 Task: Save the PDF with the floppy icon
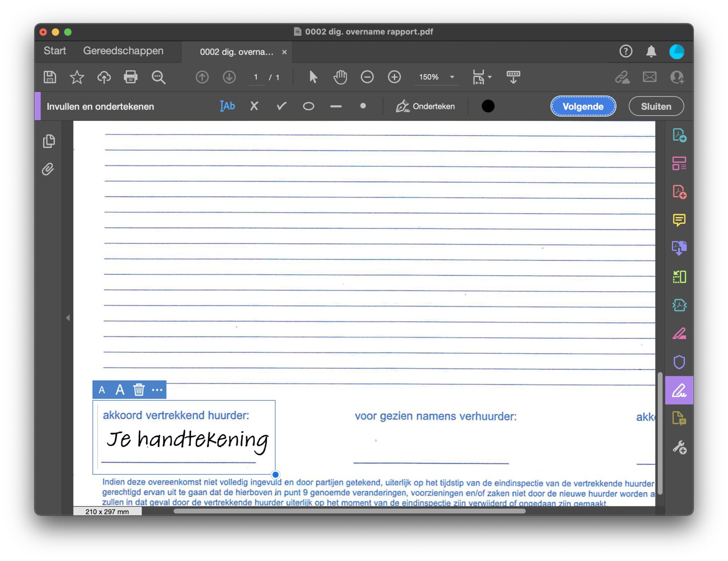(50, 77)
